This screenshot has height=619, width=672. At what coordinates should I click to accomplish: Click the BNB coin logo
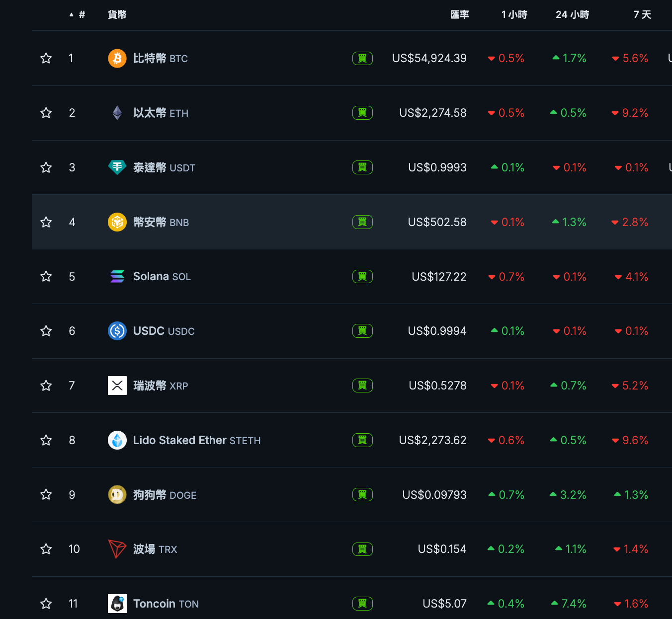(x=117, y=222)
